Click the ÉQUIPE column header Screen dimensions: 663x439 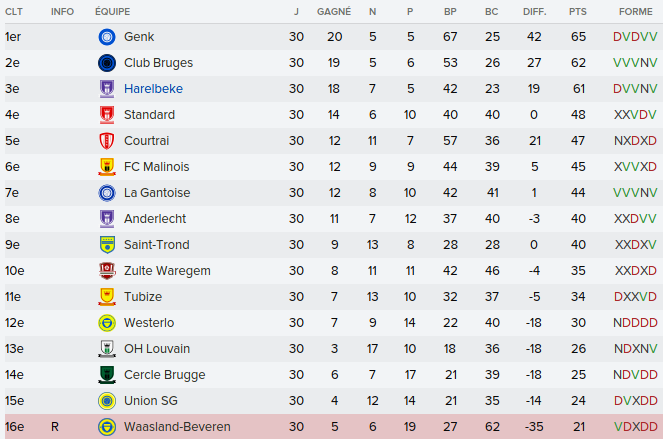112,11
